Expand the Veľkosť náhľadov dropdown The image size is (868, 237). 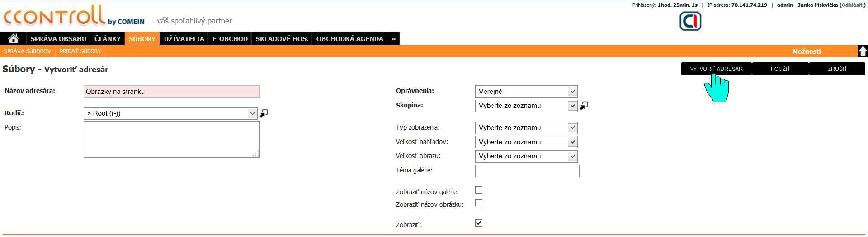(526, 142)
